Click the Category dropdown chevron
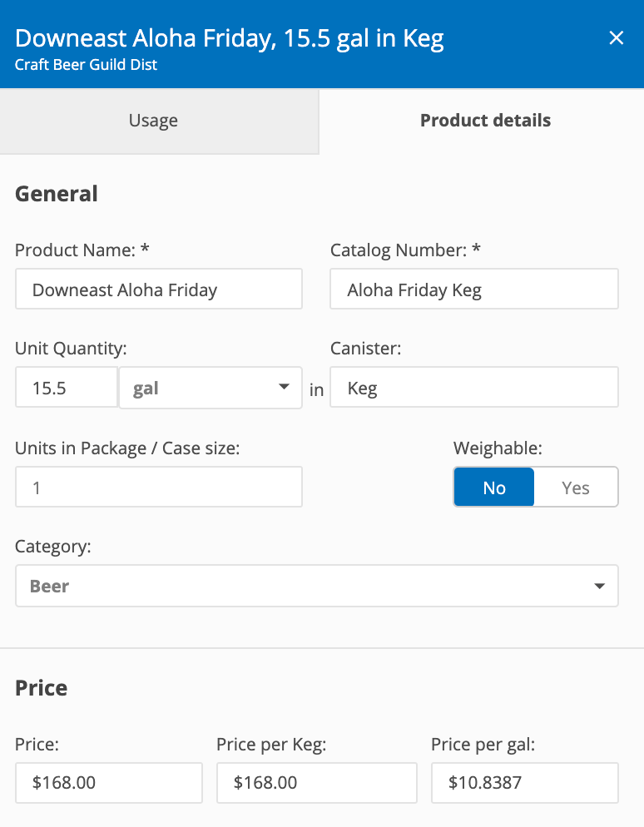644x827 pixels. tap(599, 586)
